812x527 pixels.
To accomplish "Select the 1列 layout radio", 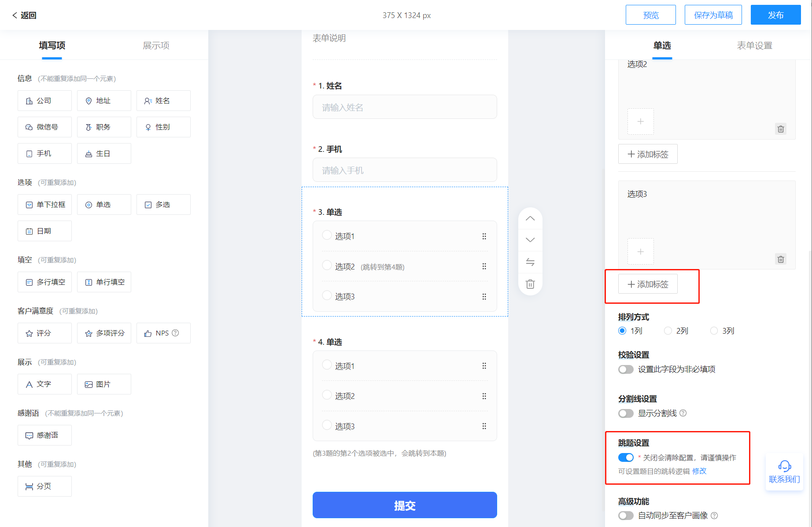I will click(x=622, y=331).
